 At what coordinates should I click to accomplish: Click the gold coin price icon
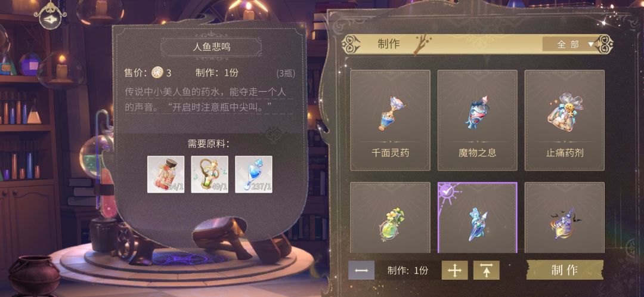157,73
